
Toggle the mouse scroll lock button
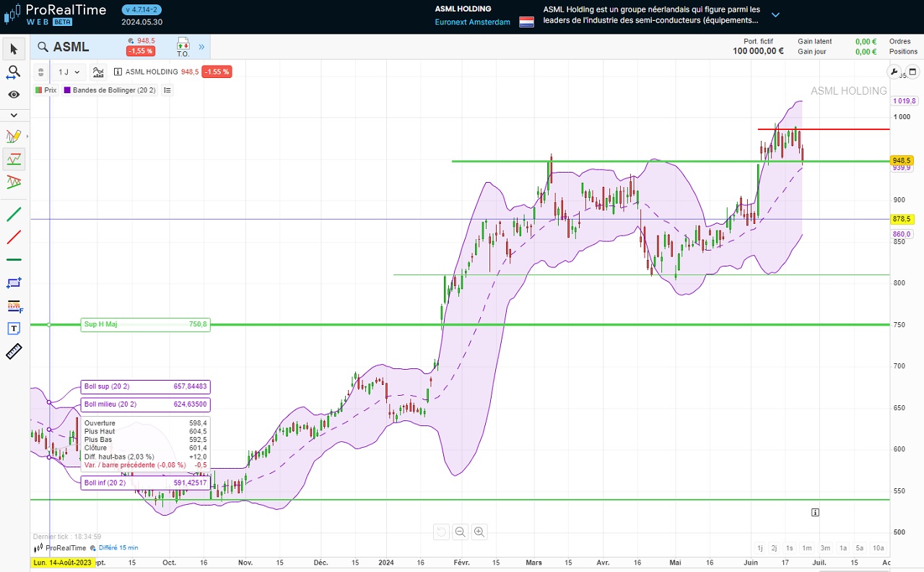(41, 72)
